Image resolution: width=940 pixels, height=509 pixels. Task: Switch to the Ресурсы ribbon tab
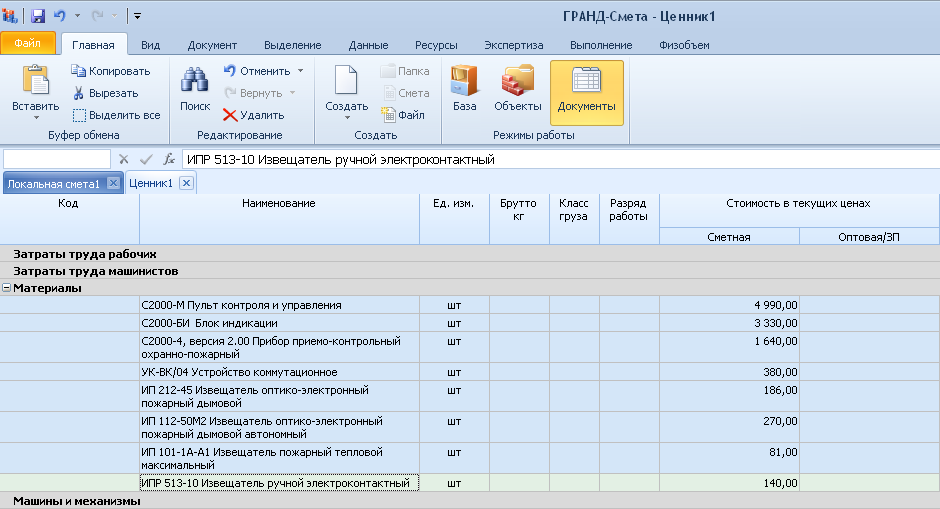(436, 45)
